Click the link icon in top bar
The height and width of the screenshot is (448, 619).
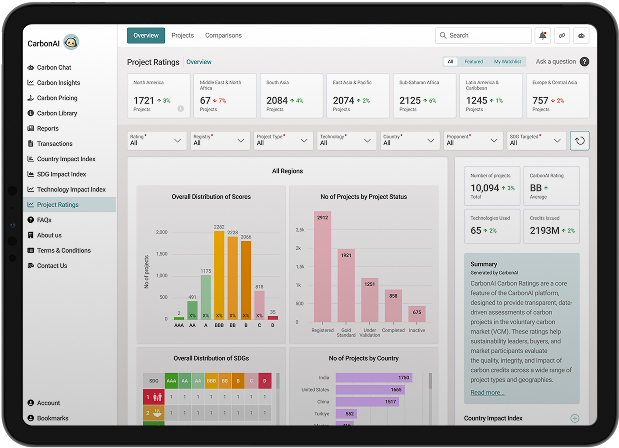pyautogui.click(x=562, y=35)
